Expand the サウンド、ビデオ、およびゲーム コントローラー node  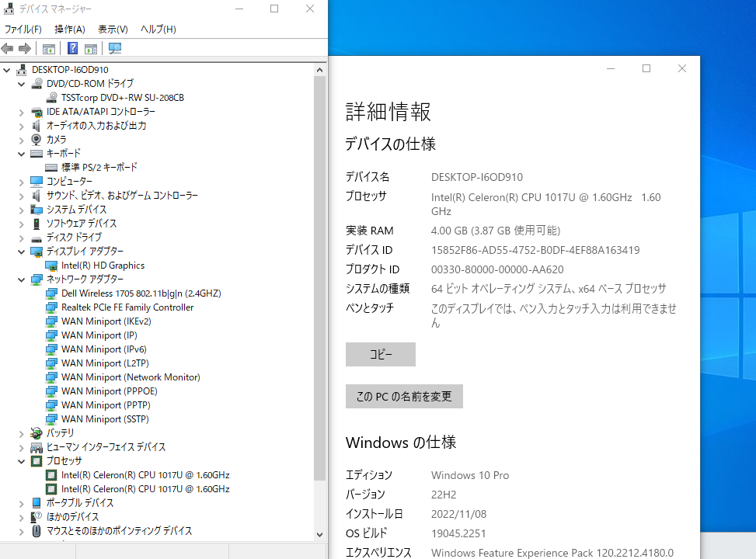[21, 196]
